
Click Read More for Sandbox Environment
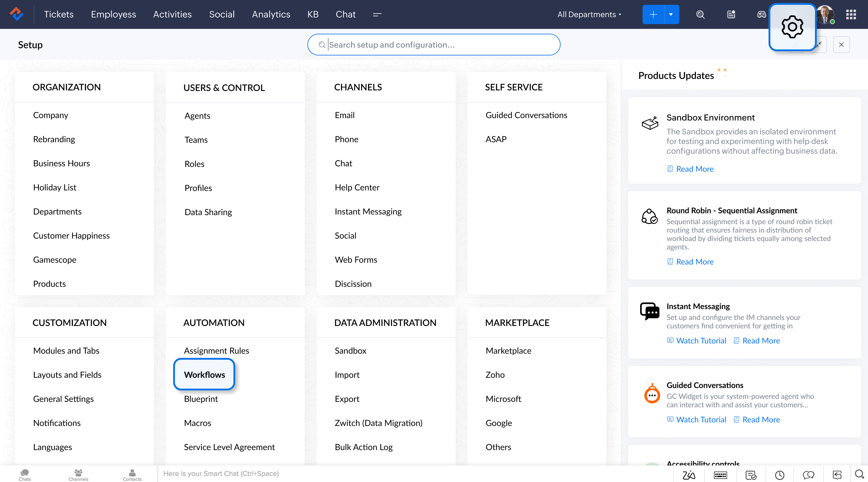tap(694, 169)
